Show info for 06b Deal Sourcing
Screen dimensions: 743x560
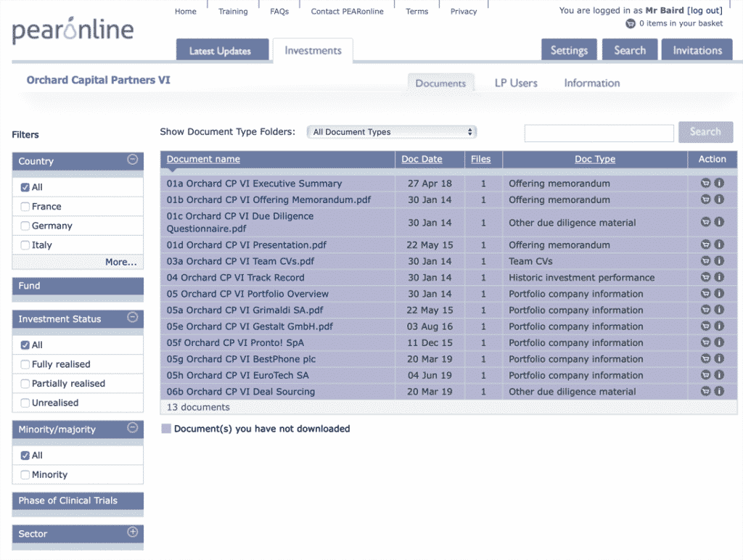719,391
